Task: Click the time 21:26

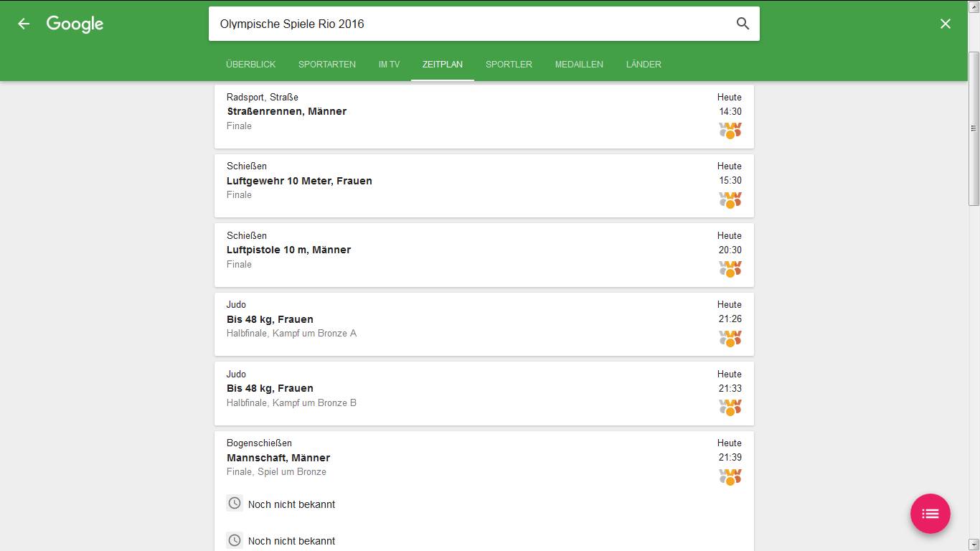Action: (x=730, y=319)
